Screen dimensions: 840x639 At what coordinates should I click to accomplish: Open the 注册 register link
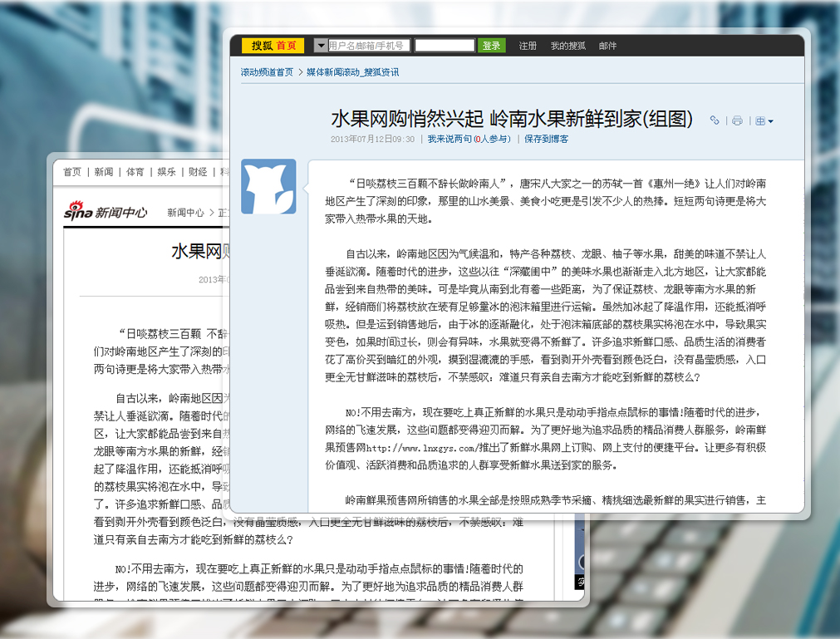coord(528,46)
